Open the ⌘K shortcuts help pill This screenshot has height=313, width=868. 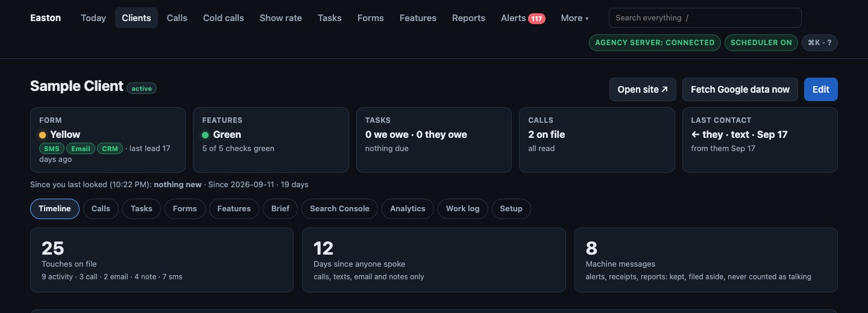coord(819,43)
